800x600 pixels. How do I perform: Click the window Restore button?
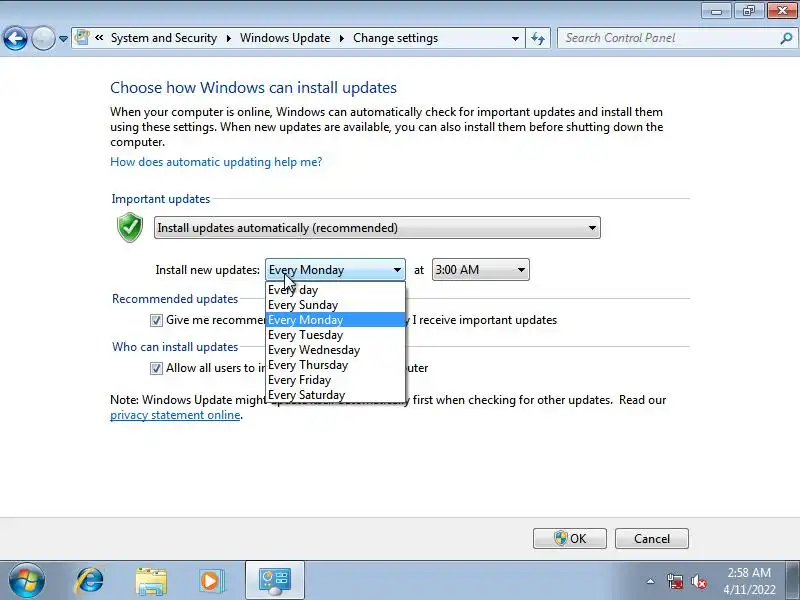[749, 10]
